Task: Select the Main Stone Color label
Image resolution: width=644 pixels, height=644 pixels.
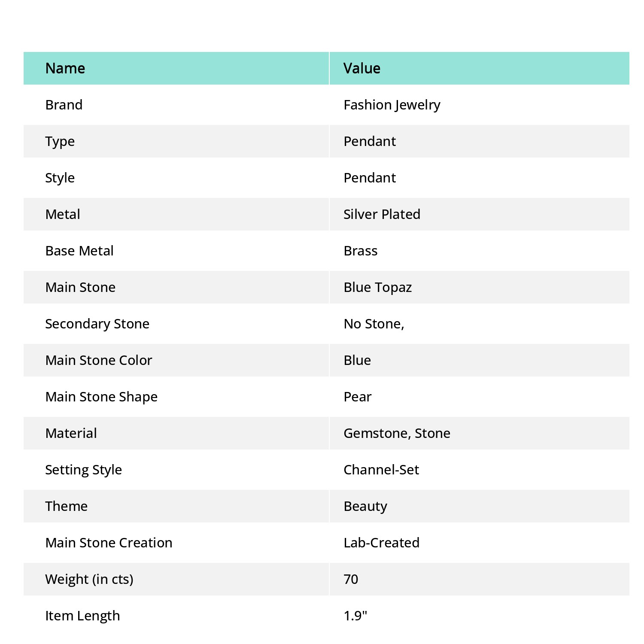Action: pos(99,360)
